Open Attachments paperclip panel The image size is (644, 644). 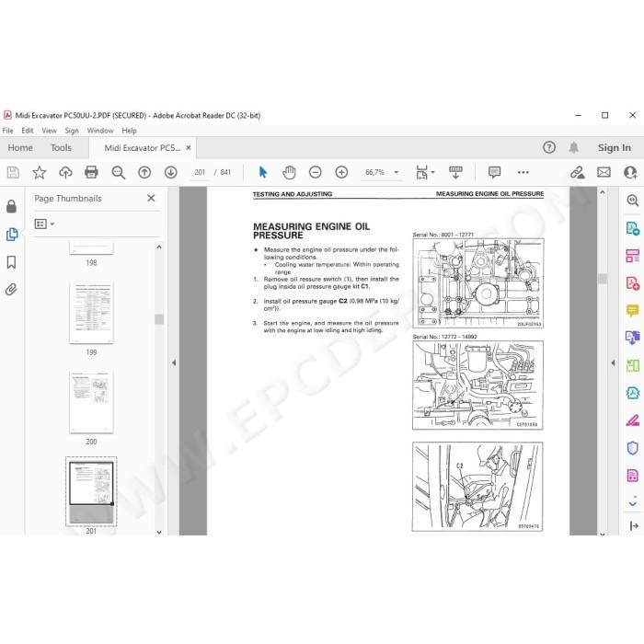[x=11, y=290]
